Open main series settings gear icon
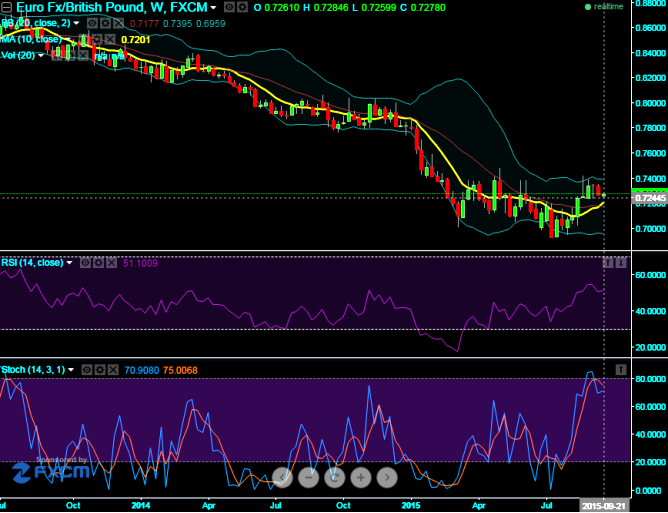This screenshot has width=668, height=513. (x=242, y=7)
